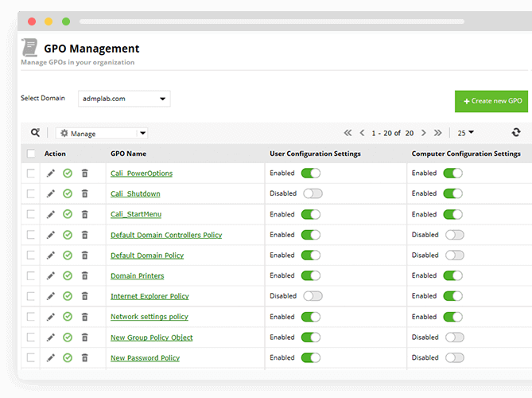Open the Internet Explorer Policy link
This screenshot has width=532, height=398.
point(150,296)
